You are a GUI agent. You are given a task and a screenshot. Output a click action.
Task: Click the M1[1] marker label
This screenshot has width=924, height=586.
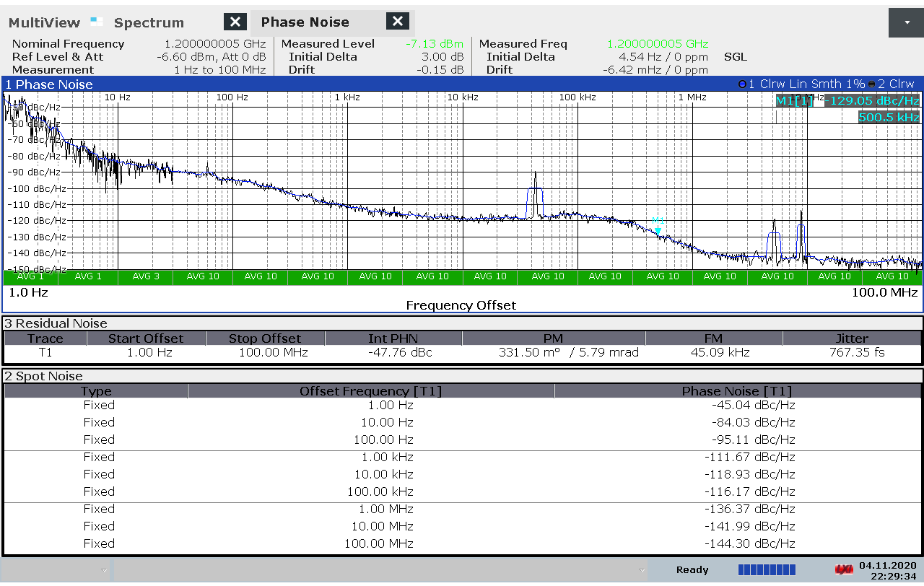(x=794, y=100)
